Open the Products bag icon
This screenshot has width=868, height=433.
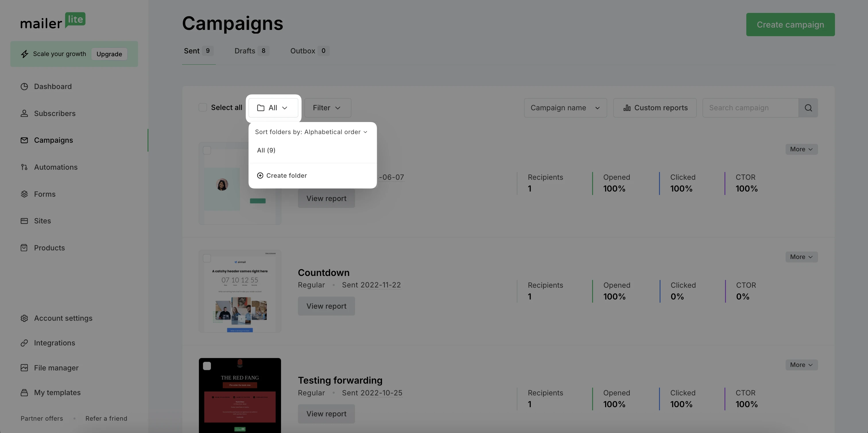pyautogui.click(x=24, y=248)
